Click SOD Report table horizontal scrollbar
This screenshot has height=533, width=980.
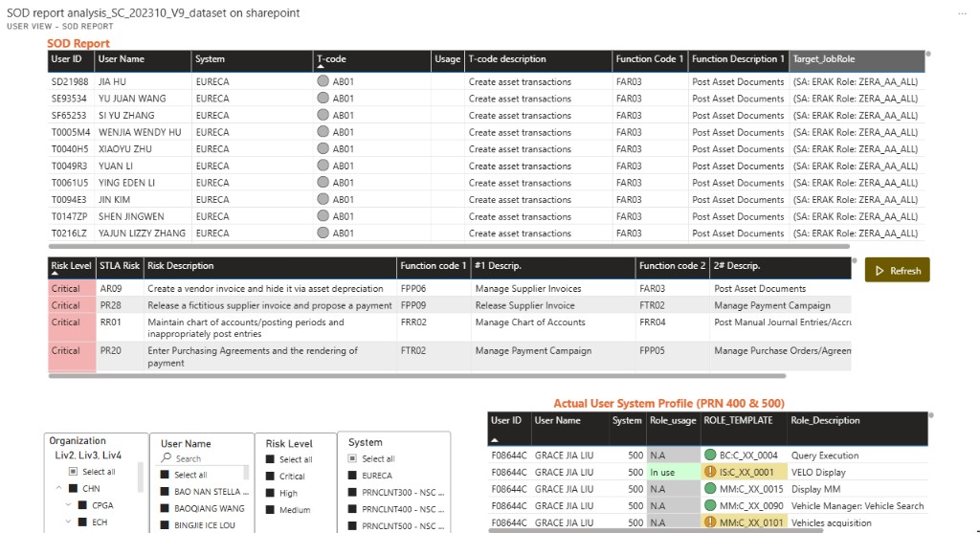[449, 246]
